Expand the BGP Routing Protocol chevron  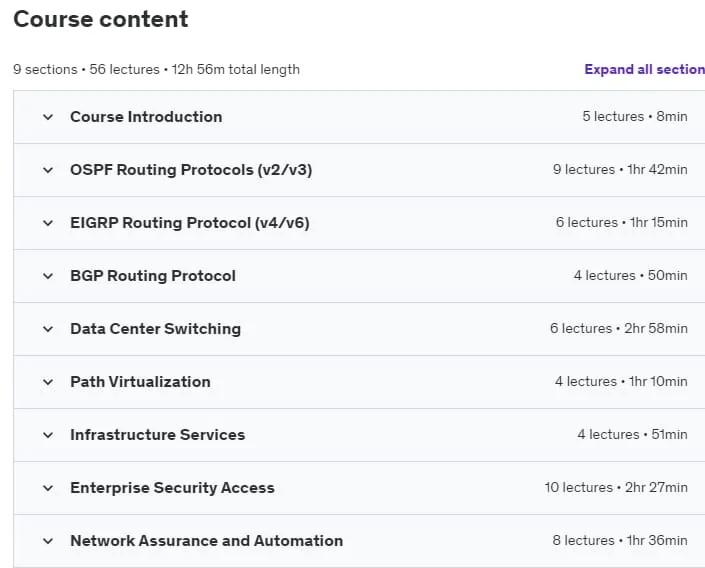(x=48, y=276)
